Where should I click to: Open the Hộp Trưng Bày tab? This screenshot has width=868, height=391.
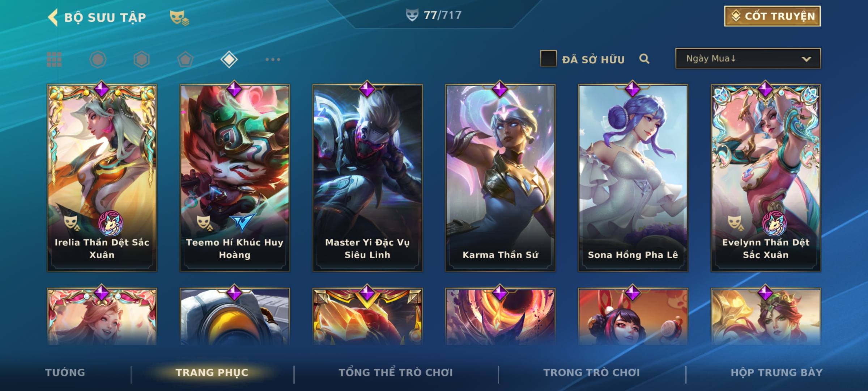point(776,373)
